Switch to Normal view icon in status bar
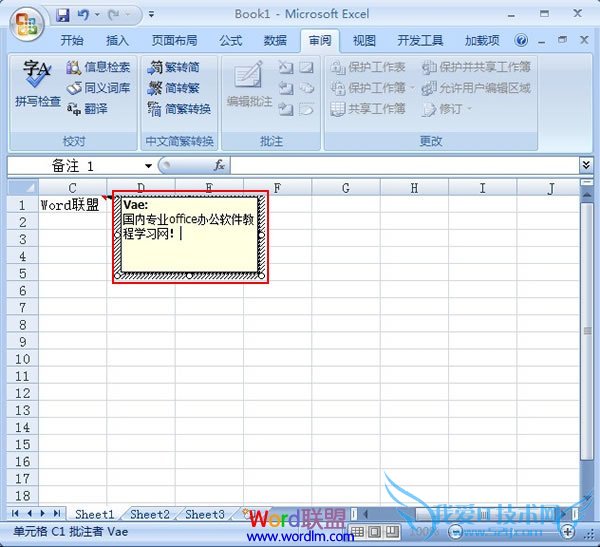This screenshot has width=600, height=547. (357, 532)
